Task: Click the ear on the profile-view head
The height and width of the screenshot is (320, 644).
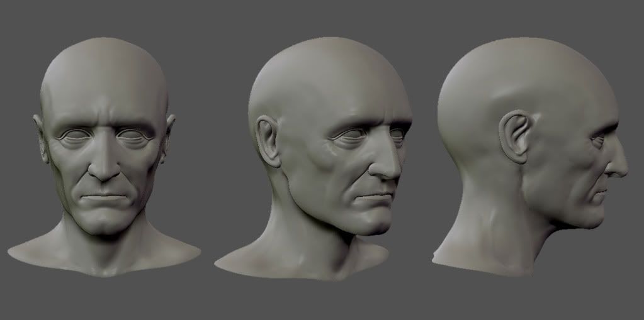Action: [x=516, y=137]
